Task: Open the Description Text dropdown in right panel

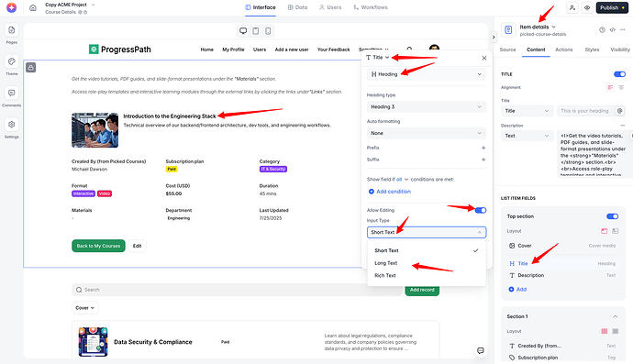Action: (527, 136)
